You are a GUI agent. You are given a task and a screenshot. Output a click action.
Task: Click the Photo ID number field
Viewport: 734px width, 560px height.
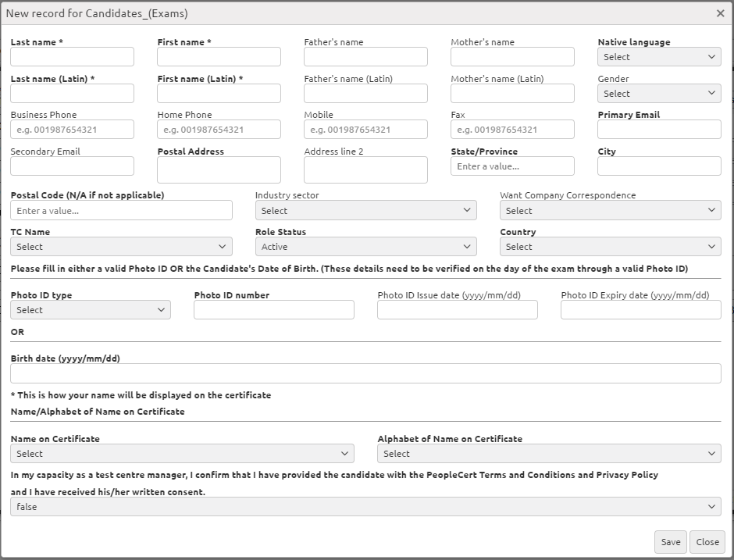tap(274, 309)
